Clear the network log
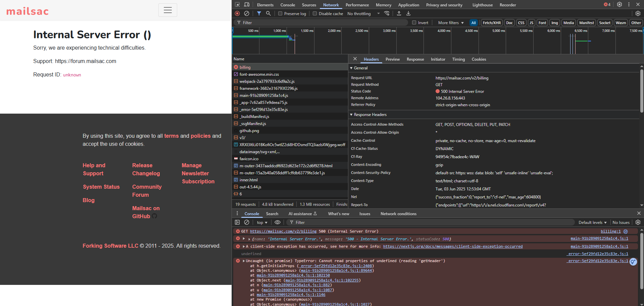Viewport: 644px width, 306px height. click(x=247, y=13)
